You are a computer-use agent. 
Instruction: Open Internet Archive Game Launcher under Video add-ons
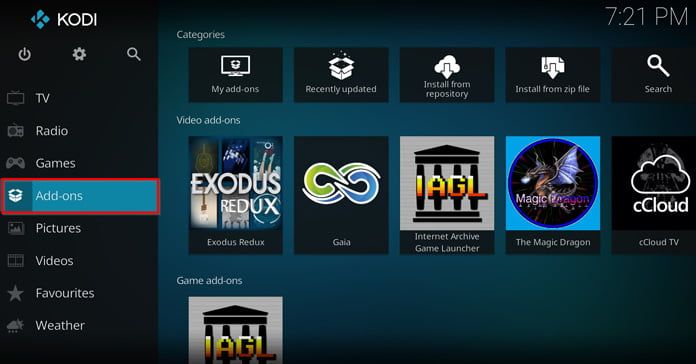tap(447, 195)
